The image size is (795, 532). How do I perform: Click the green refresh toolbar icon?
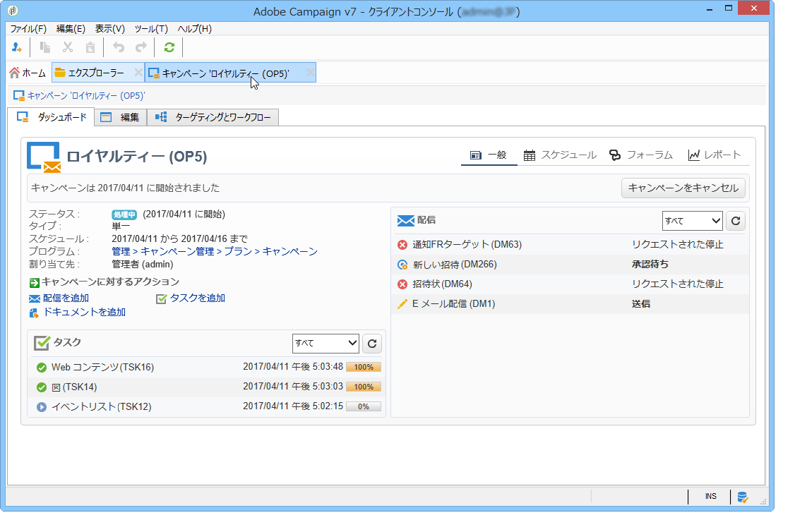[x=169, y=48]
